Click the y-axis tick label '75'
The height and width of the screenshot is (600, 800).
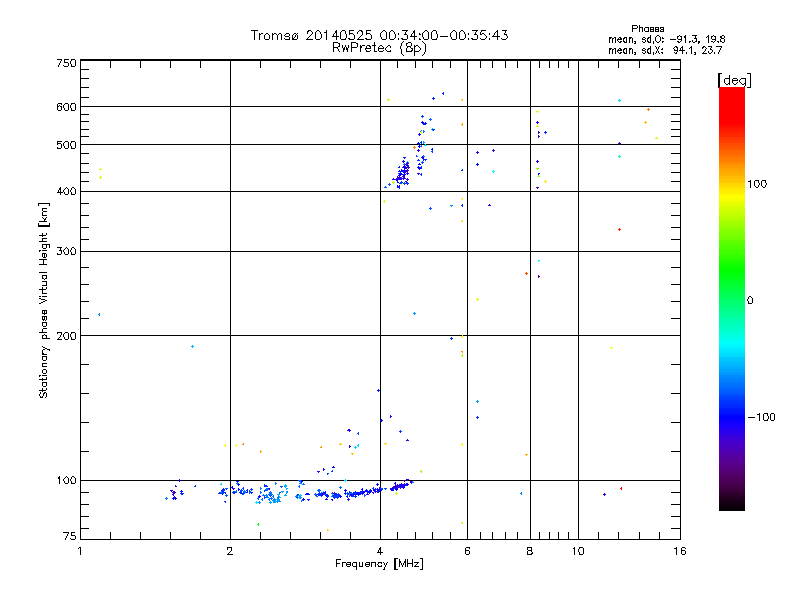pyautogui.click(x=70, y=536)
